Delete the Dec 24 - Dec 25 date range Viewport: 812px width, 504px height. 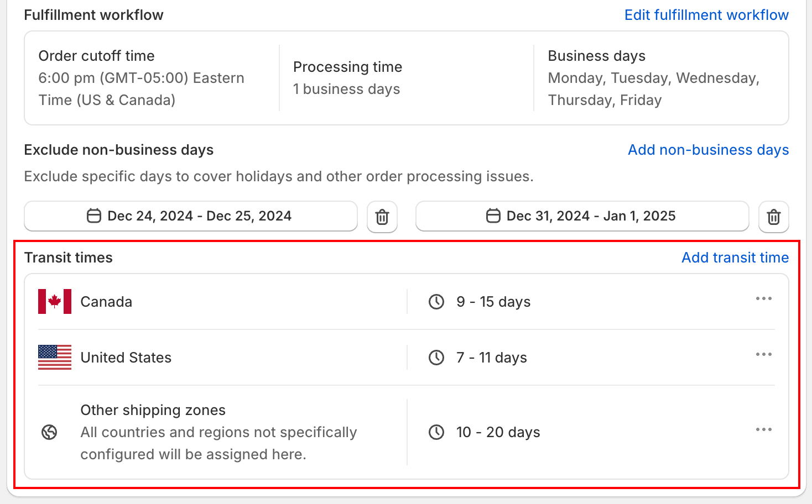tap(382, 217)
